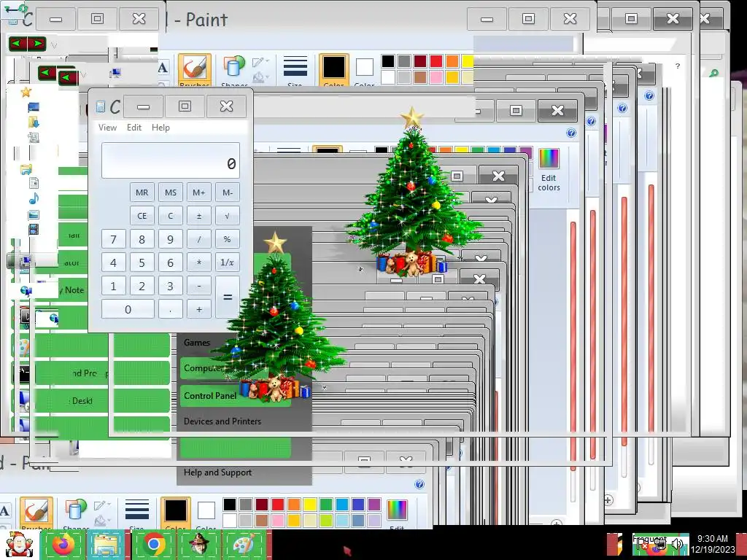This screenshot has width=747, height=560.
Task: Pick purple swatch in bottom Paint palette
Action: pyautogui.click(x=374, y=505)
